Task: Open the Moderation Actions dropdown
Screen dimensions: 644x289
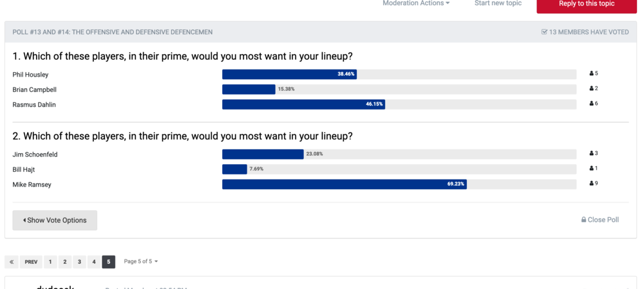Action: pyautogui.click(x=416, y=3)
